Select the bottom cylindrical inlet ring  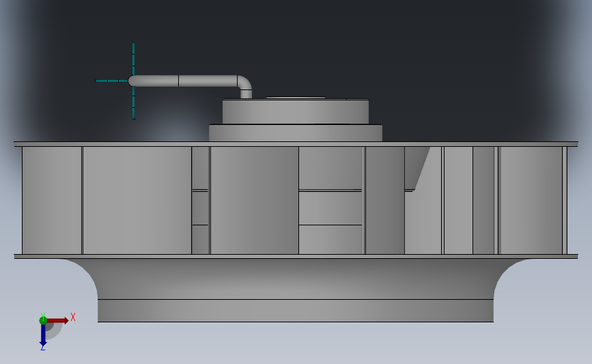click(295, 311)
